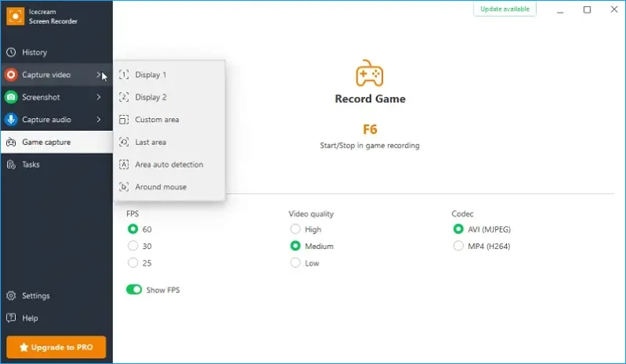Screen dimensions: 626x364
Task: Pick Area auto detection entry
Action: pyautogui.click(x=170, y=165)
